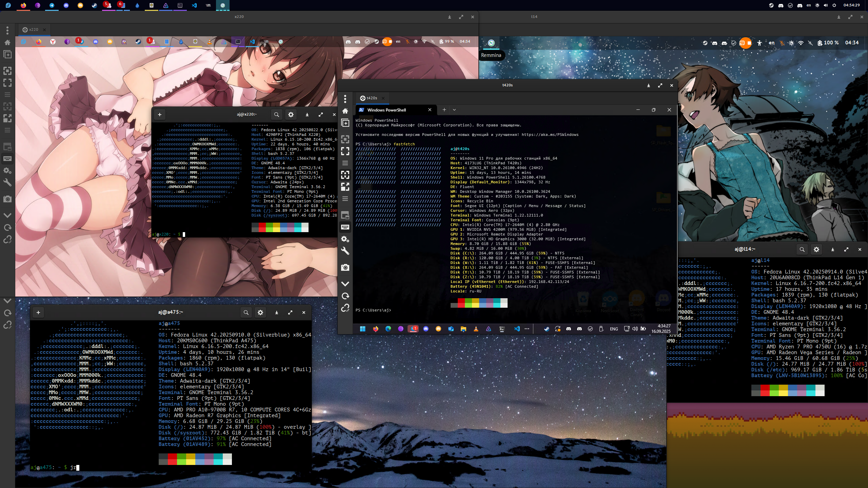This screenshot has height=488, width=868.
Task: Select the Windows PowerShell tab
Action: click(x=387, y=110)
